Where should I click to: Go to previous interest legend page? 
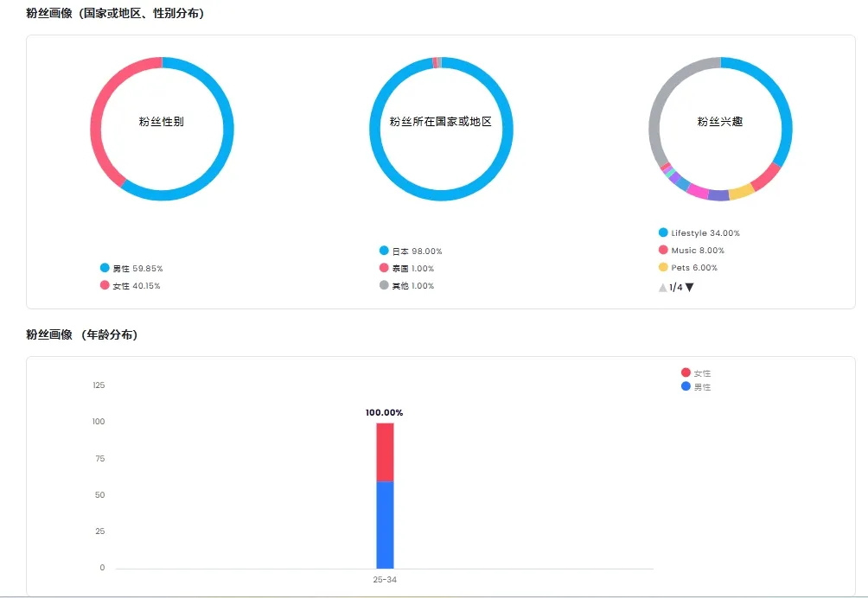662,287
